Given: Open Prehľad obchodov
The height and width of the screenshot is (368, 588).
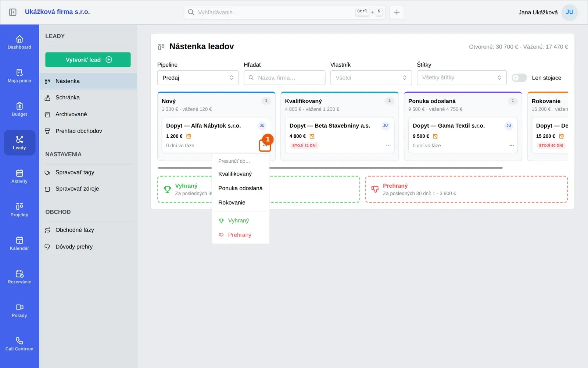Looking at the screenshot, I should [x=88, y=131].
